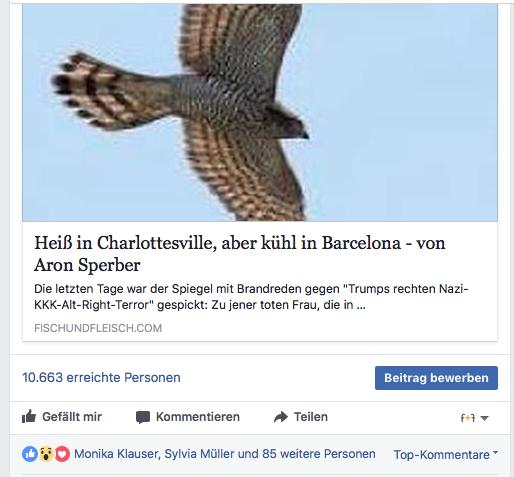
Task: Click the red Love heart reaction icon
Action: click(62, 454)
